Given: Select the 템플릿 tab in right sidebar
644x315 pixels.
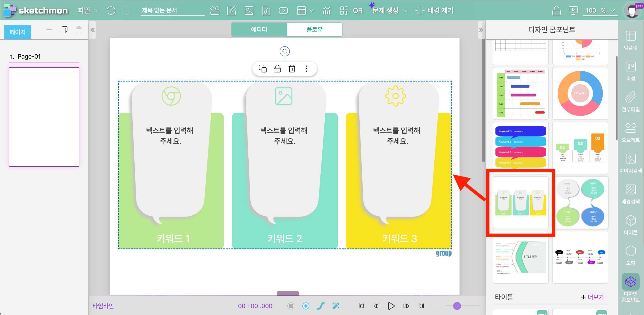Looking at the screenshot, I should (x=630, y=40).
